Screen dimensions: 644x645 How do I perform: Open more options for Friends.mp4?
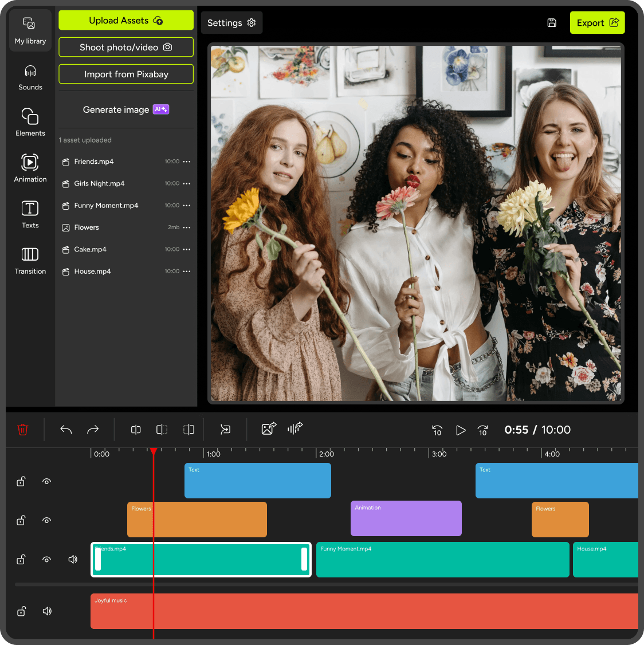[186, 162]
